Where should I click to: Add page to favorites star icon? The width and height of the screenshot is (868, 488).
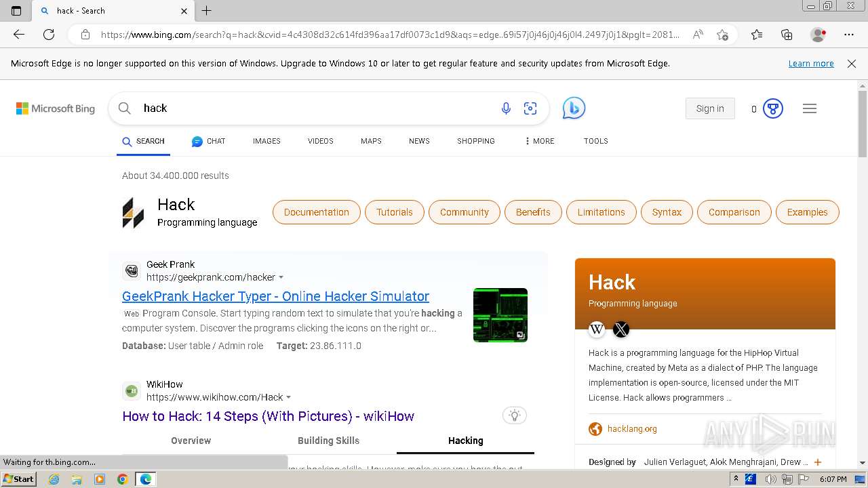[722, 35]
